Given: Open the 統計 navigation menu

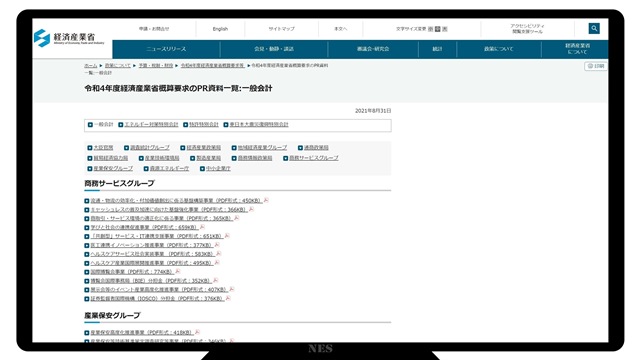Looking at the screenshot, I should [x=438, y=49].
